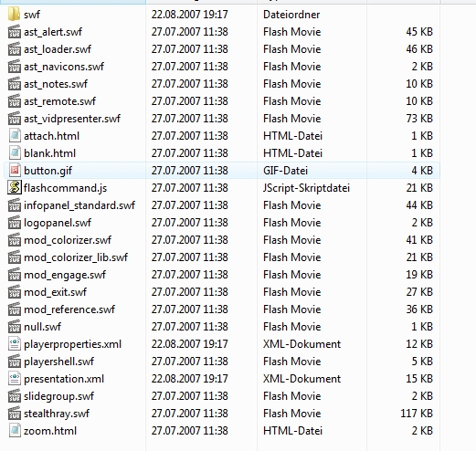Click the mod_engage.swf file name
Screen dimensions: 476x451
[x=65, y=275]
